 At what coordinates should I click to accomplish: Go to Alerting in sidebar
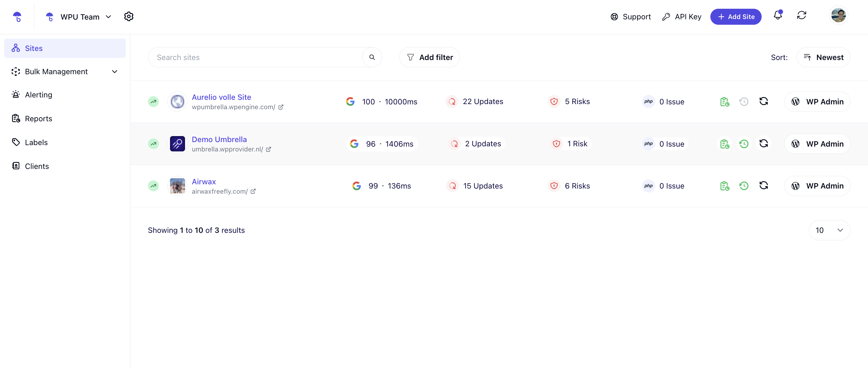click(x=38, y=95)
